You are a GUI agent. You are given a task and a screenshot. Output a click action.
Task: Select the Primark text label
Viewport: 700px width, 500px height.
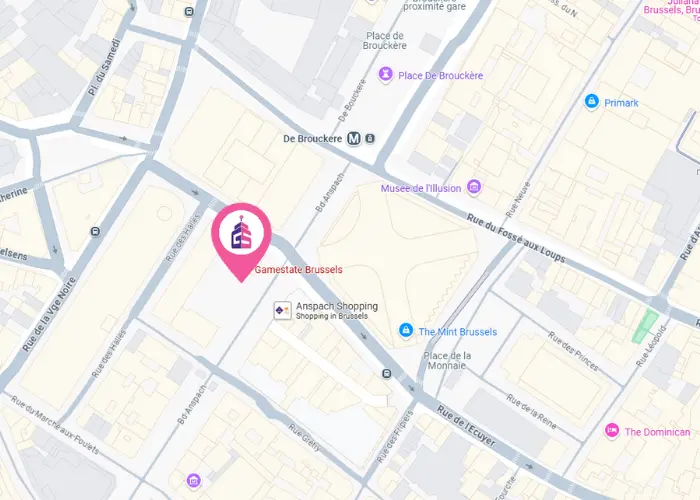tap(621, 103)
